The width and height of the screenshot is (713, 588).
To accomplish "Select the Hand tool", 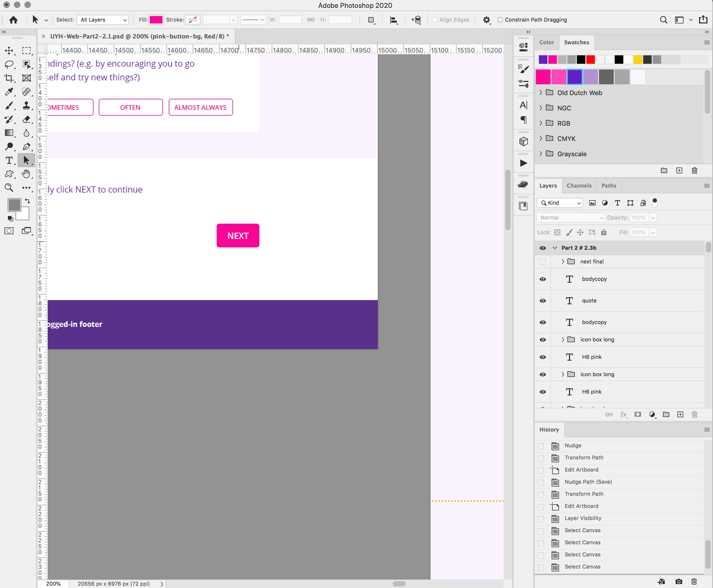I will [26, 174].
